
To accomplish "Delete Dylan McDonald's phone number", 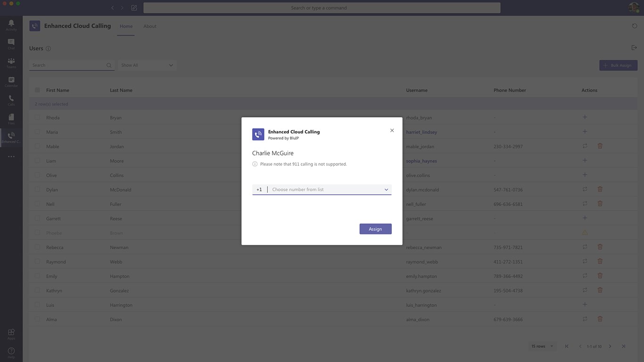I will coord(600,189).
